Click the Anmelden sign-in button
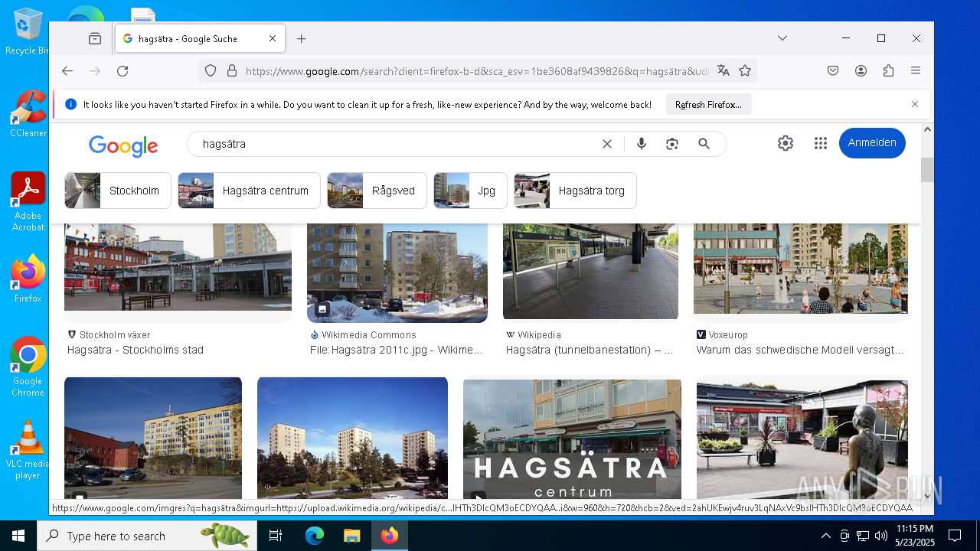 click(872, 143)
